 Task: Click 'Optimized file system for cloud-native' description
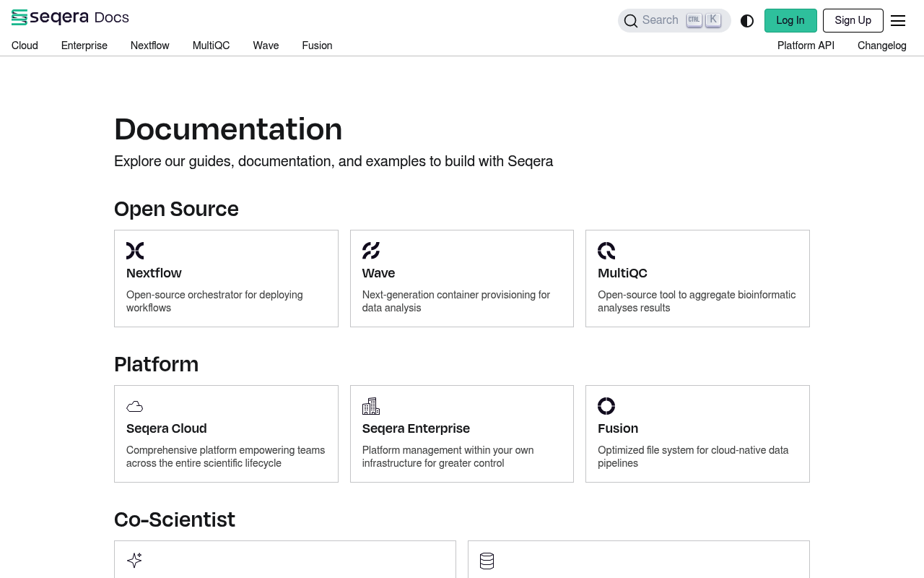click(x=693, y=457)
